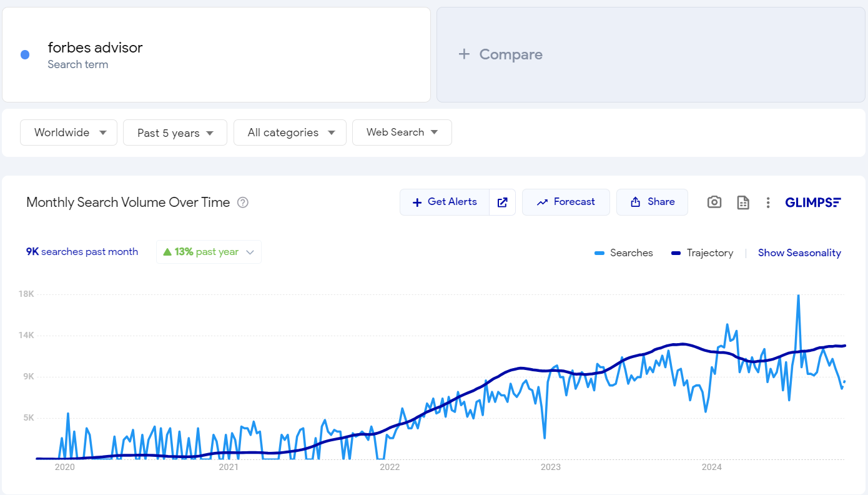This screenshot has width=868, height=495.
Task: Click the 9K y-axis label
Action: tap(28, 376)
